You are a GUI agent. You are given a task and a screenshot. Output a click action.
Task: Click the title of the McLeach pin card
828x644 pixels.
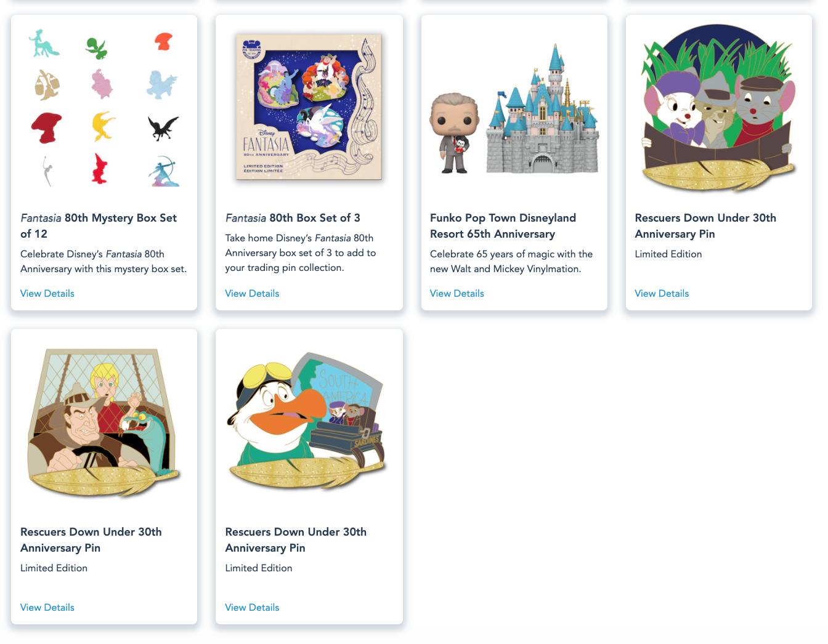point(91,540)
